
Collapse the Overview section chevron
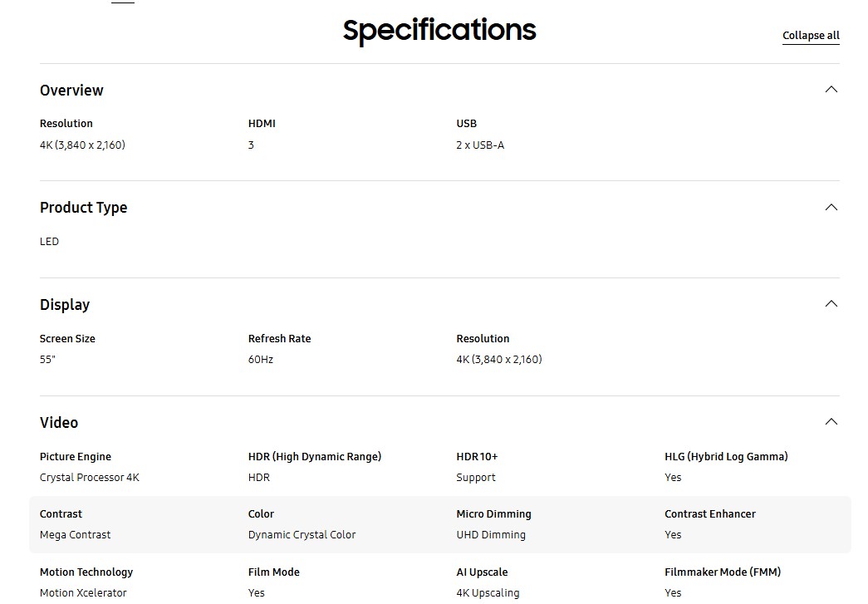(x=831, y=90)
